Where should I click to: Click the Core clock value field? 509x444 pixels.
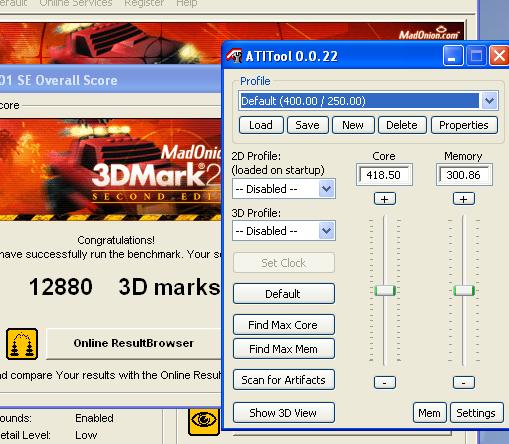[384, 175]
